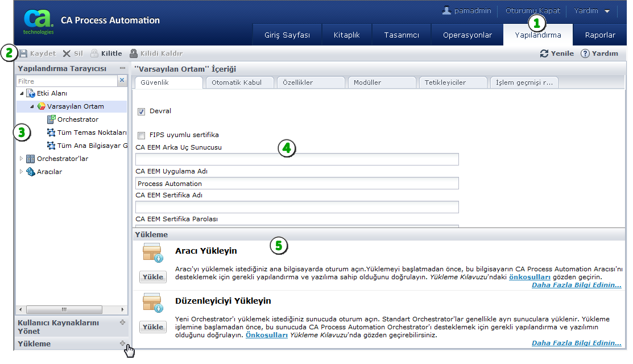Click the Kilidi Kaldır unlock icon
633x364 pixels.
[x=134, y=53]
